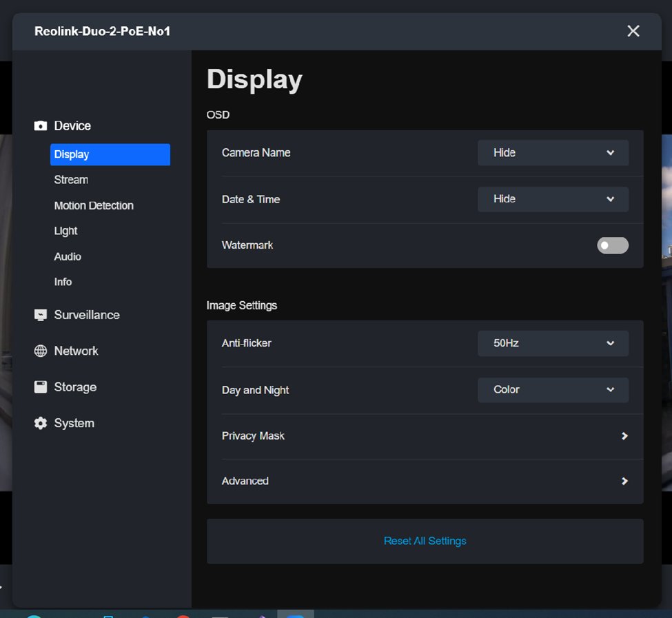Toggle the Watermark switch
The image size is (672, 618).
click(613, 245)
